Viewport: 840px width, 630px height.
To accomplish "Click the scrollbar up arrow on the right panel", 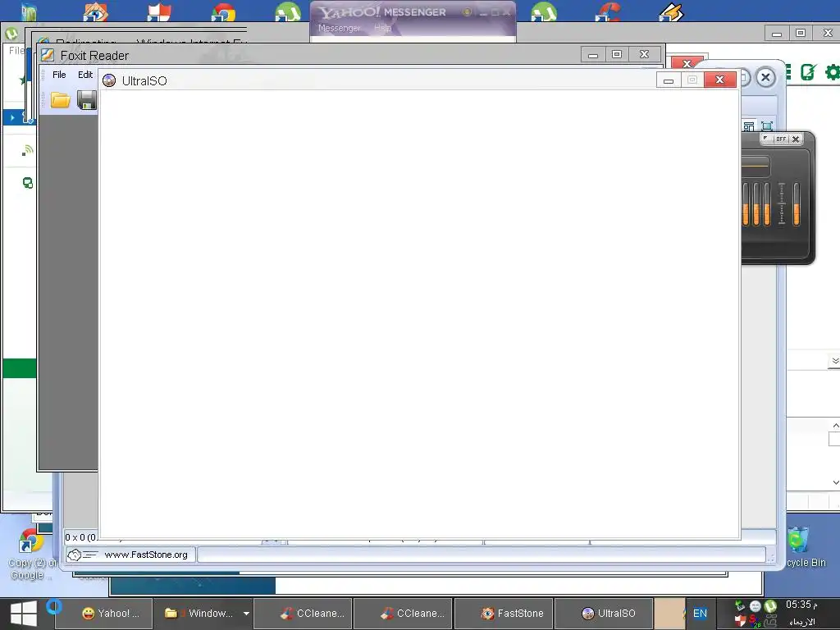I will point(835,426).
